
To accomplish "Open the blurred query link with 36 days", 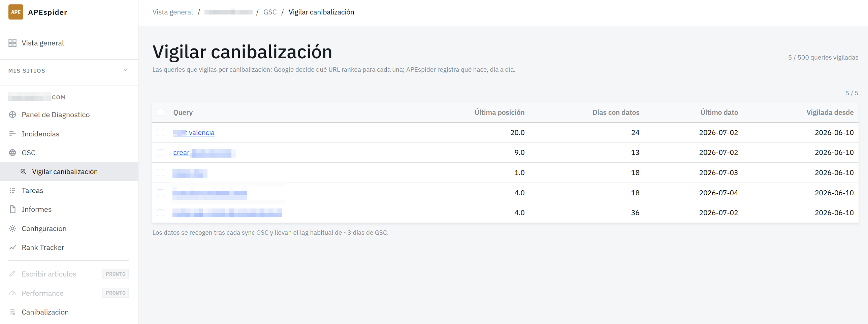I will 227,213.
